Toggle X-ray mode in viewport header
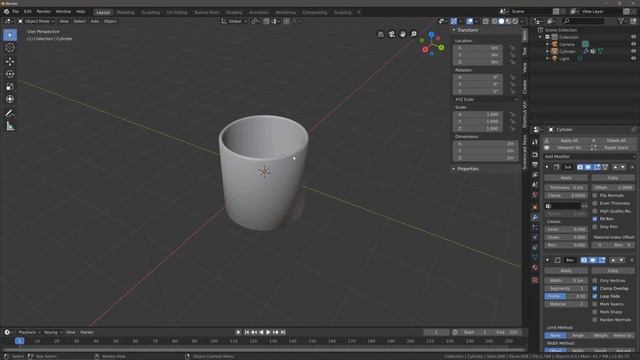This screenshot has height=360, width=640. 485,21
